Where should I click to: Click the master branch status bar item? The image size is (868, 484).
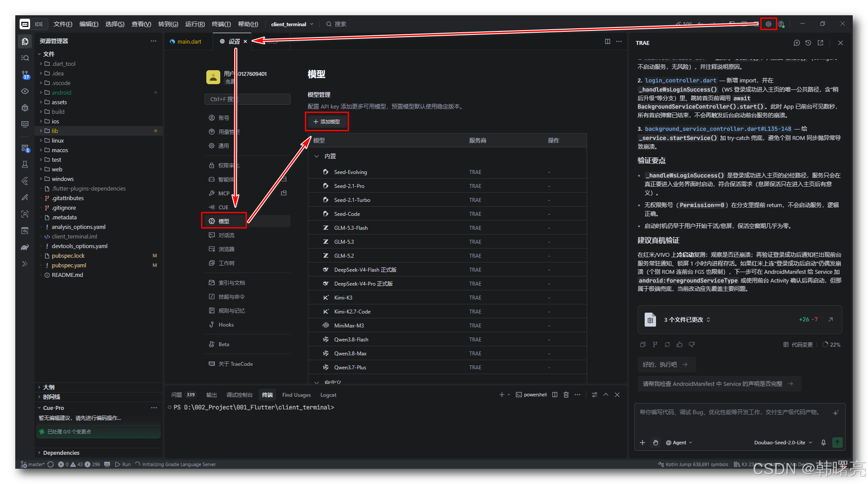(33, 464)
